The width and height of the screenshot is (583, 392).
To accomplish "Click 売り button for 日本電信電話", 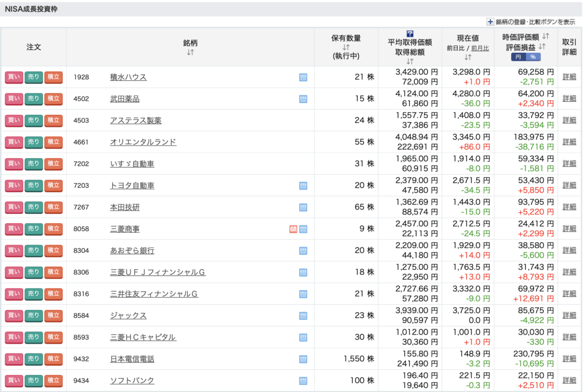I will 34,358.
